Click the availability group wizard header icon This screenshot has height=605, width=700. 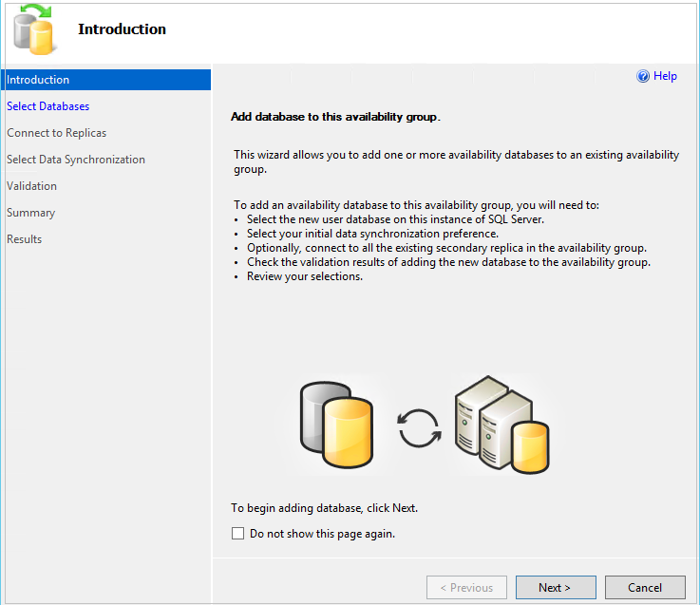click(x=35, y=28)
